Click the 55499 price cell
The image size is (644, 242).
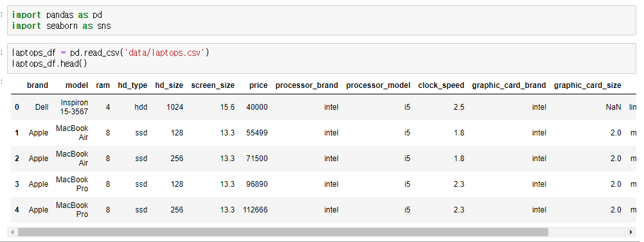(257, 133)
